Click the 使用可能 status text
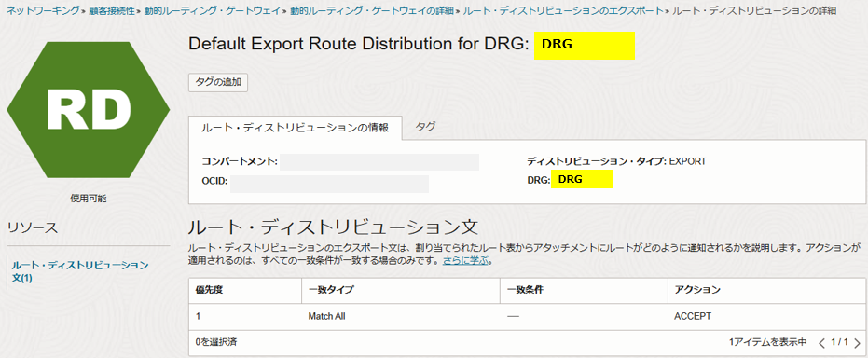 click(88, 199)
